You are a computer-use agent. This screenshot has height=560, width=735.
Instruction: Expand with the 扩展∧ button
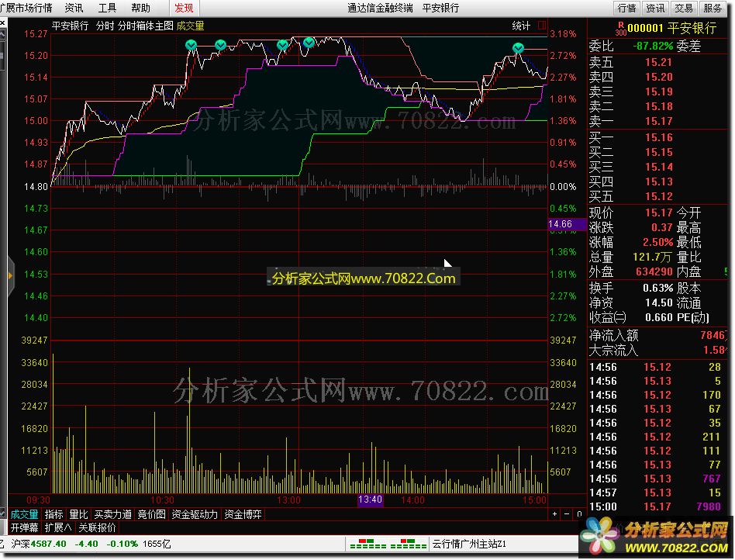[x=58, y=527]
